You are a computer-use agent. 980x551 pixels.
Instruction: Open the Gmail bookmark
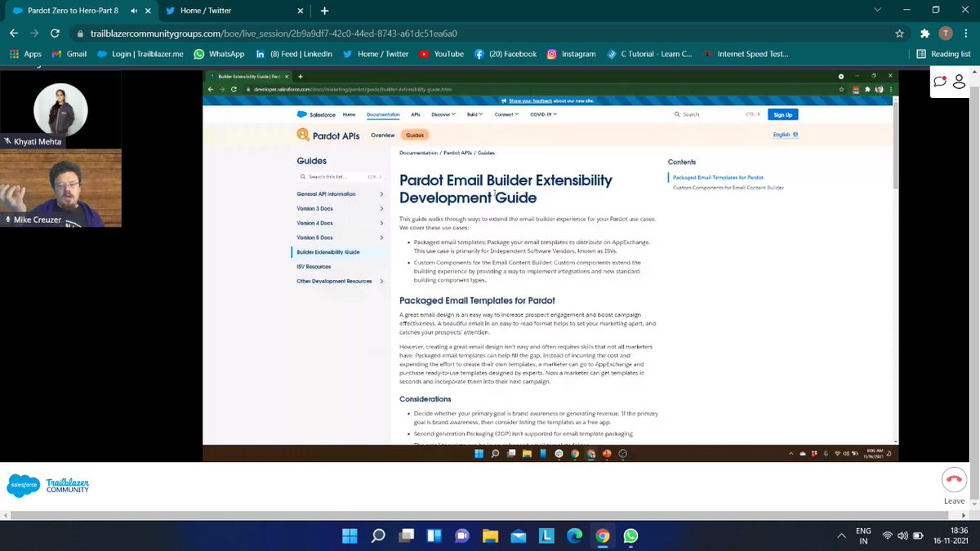tap(69, 54)
